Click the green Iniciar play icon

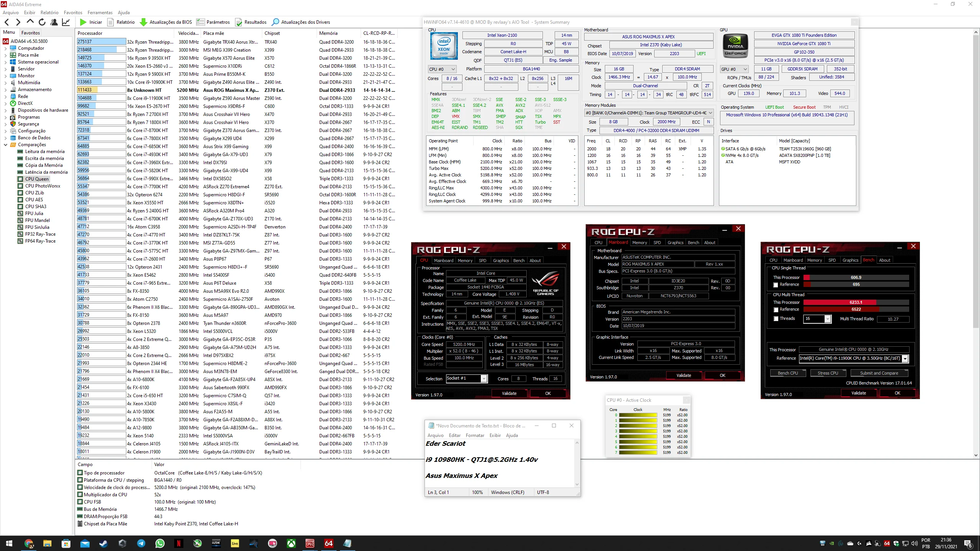[83, 22]
